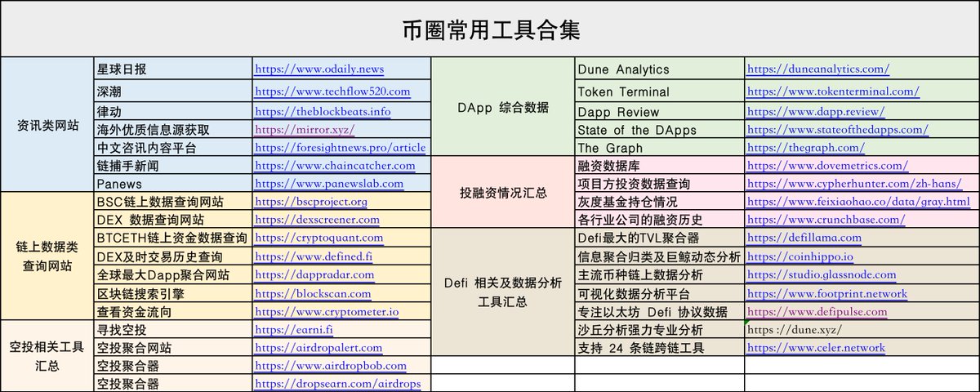Visit the defipulse.com link
The image size is (980, 392).
(817, 312)
